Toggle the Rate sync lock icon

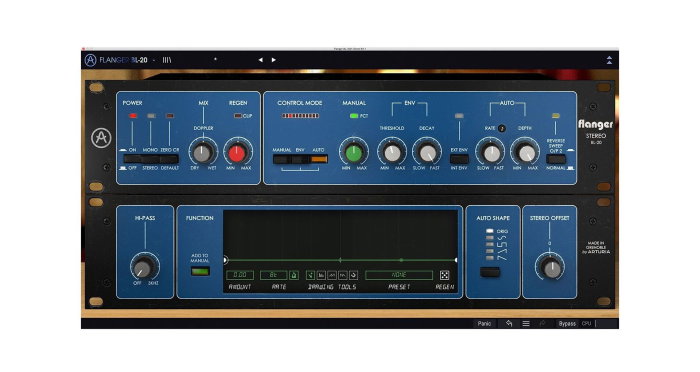click(x=294, y=275)
